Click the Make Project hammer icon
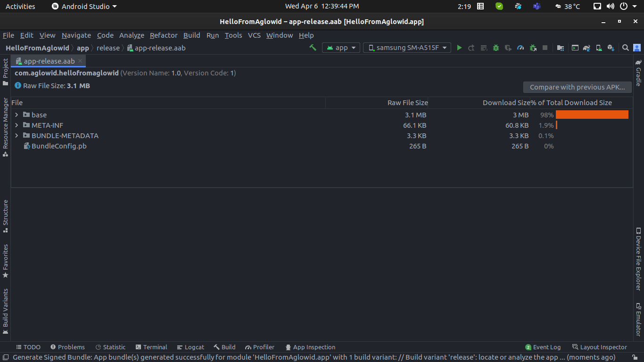The height and width of the screenshot is (362, 644). click(x=313, y=48)
